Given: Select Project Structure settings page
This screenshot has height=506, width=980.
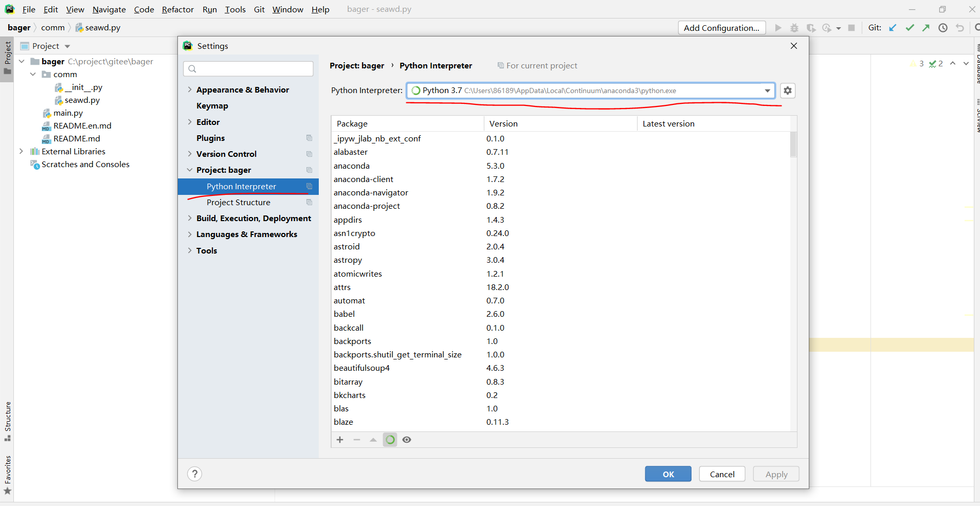Looking at the screenshot, I should point(239,202).
